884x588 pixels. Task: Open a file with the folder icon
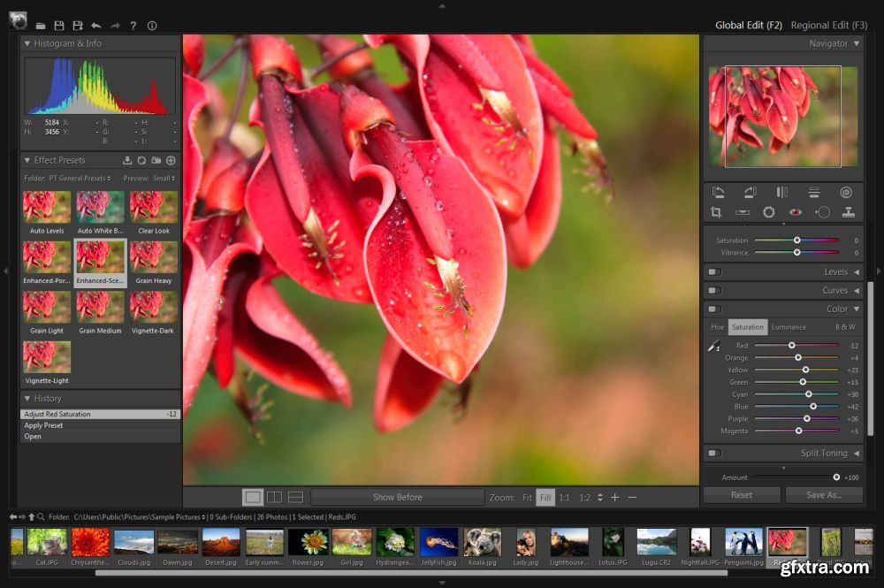[41, 26]
